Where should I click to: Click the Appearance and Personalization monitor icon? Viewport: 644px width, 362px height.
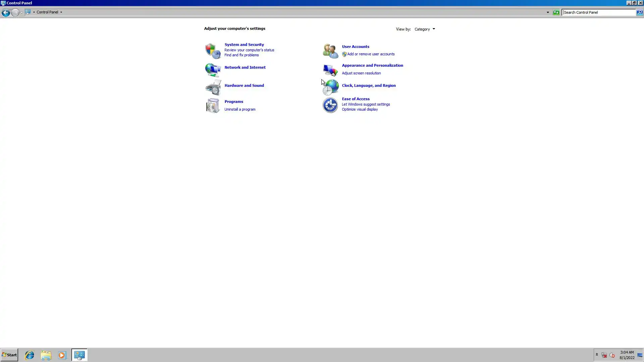(x=330, y=70)
